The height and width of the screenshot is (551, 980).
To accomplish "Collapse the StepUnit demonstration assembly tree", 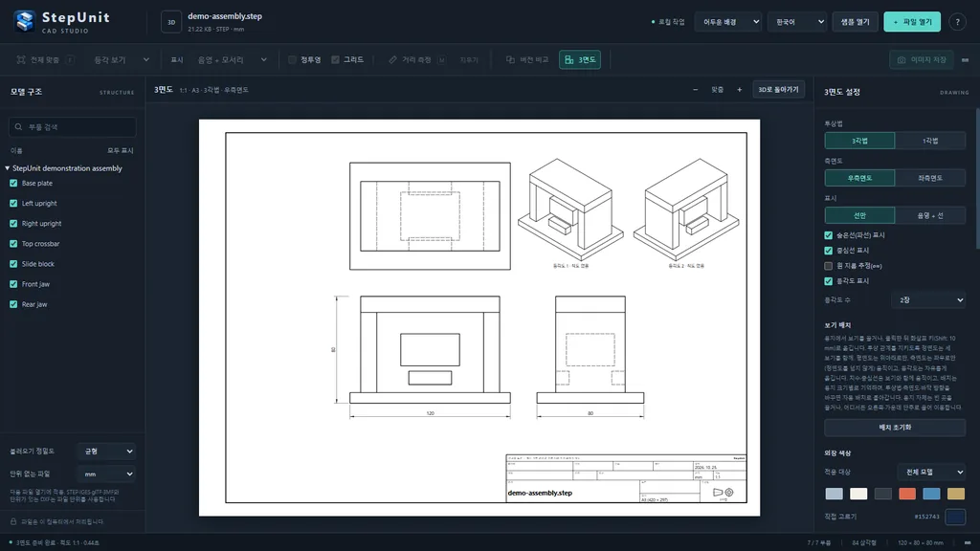I will point(8,168).
